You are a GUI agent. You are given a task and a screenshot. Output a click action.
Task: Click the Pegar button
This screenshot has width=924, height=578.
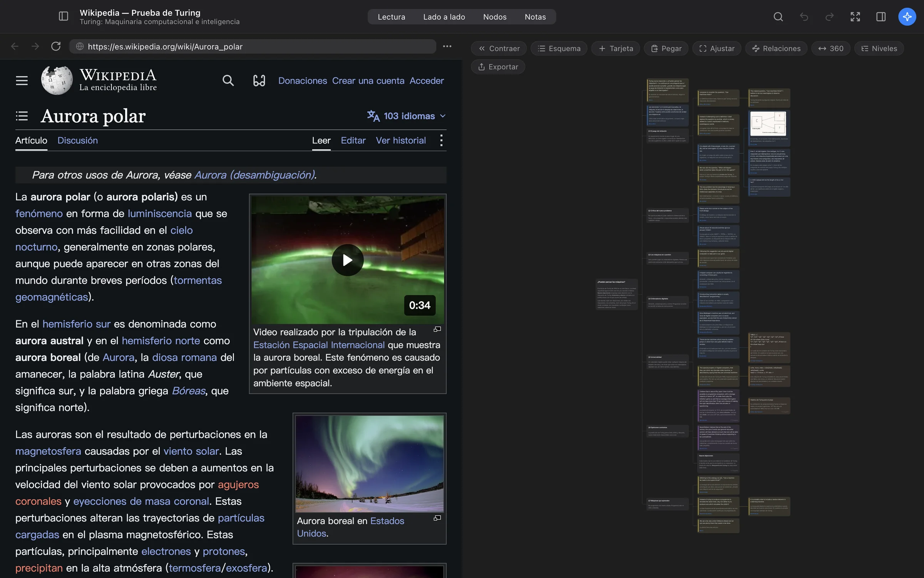[666, 49]
